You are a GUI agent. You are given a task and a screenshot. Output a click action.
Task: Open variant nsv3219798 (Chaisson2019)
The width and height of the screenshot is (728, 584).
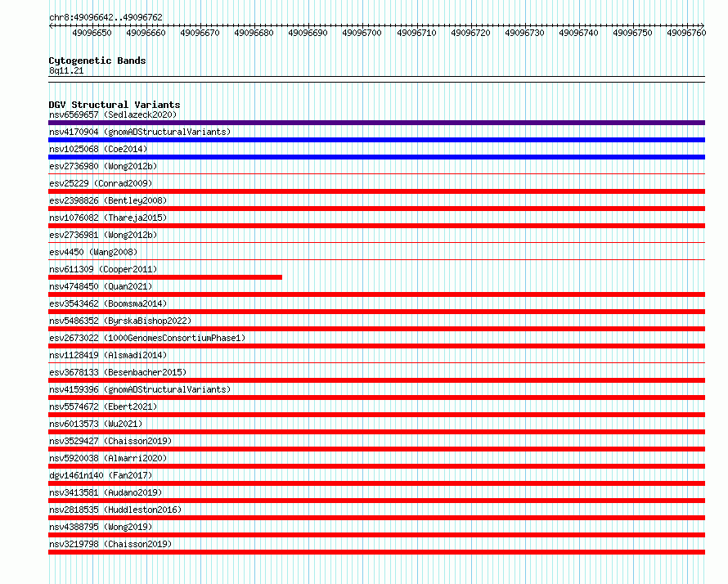[x=110, y=544]
